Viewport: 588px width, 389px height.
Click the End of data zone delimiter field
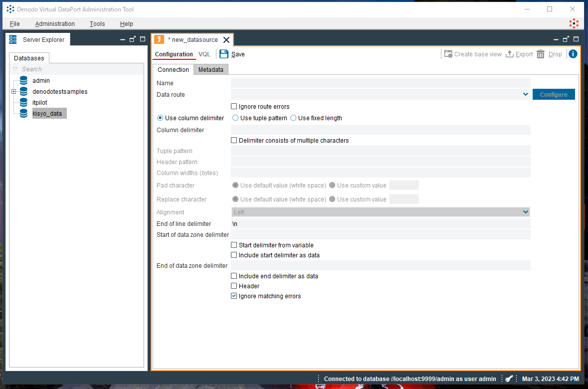(x=381, y=266)
